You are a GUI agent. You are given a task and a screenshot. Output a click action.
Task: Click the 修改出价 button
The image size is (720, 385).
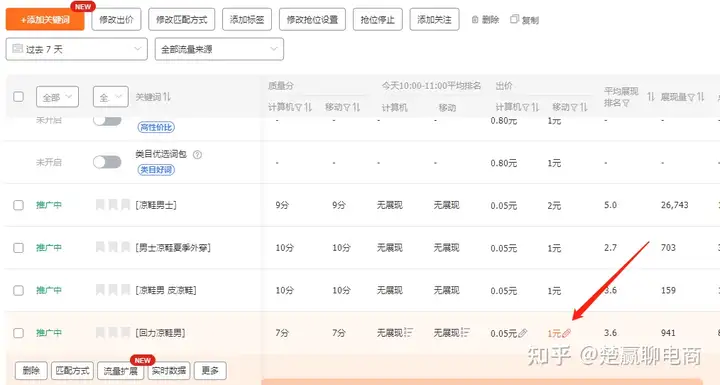pos(116,20)
